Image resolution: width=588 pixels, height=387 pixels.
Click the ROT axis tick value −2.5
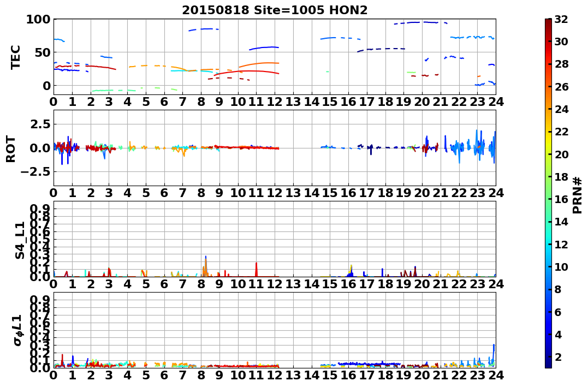(x=35, y=172)
